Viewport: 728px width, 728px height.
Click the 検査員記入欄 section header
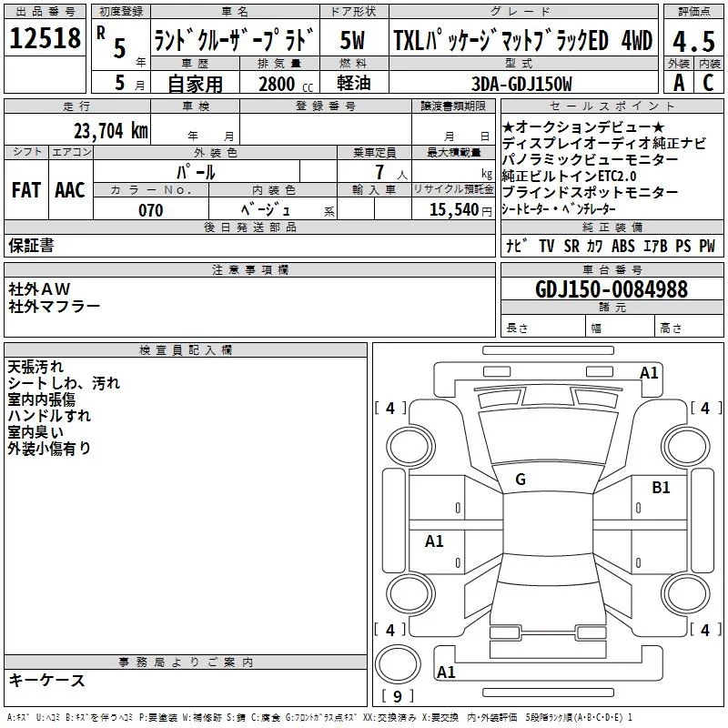pyautogui.click(x=186, y=350)
